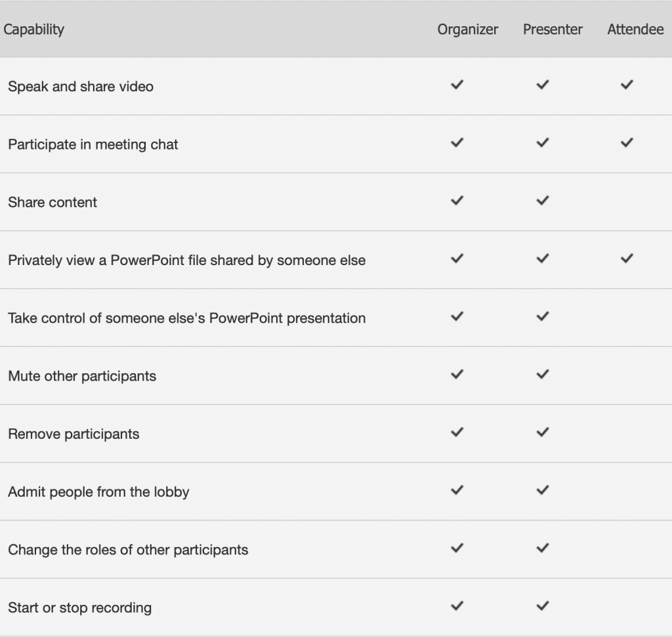Click Presenter checkmark for Remove participants
The width and height of the screenshot is (672, 637).
[543, 432]
